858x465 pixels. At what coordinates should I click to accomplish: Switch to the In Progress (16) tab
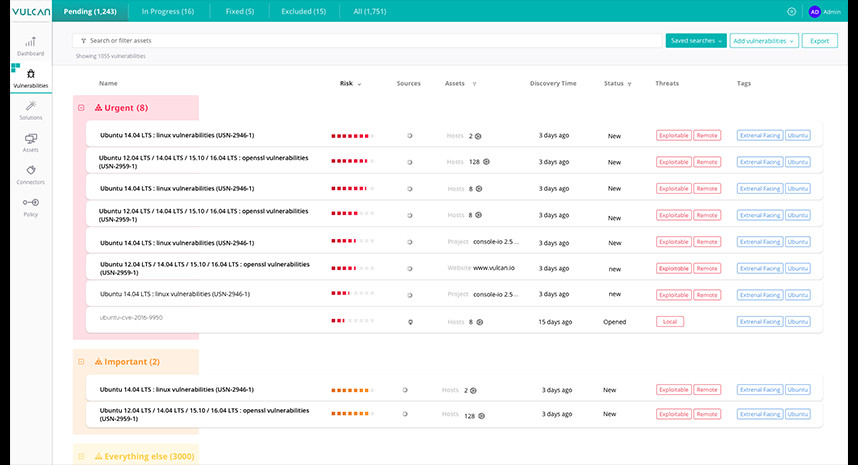[168, 11]
